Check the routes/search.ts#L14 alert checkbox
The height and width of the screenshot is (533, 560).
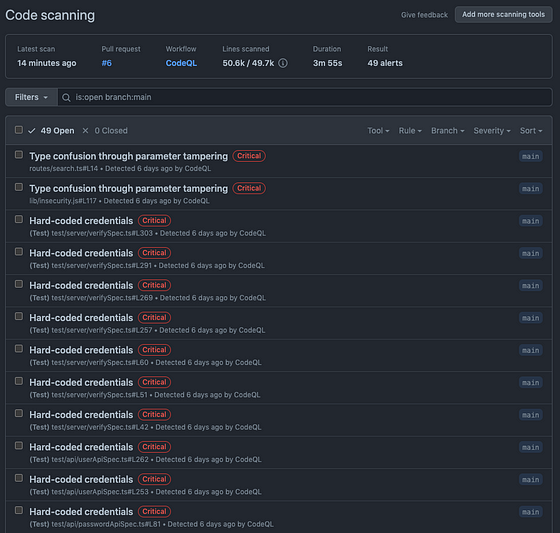click(19, 155)
